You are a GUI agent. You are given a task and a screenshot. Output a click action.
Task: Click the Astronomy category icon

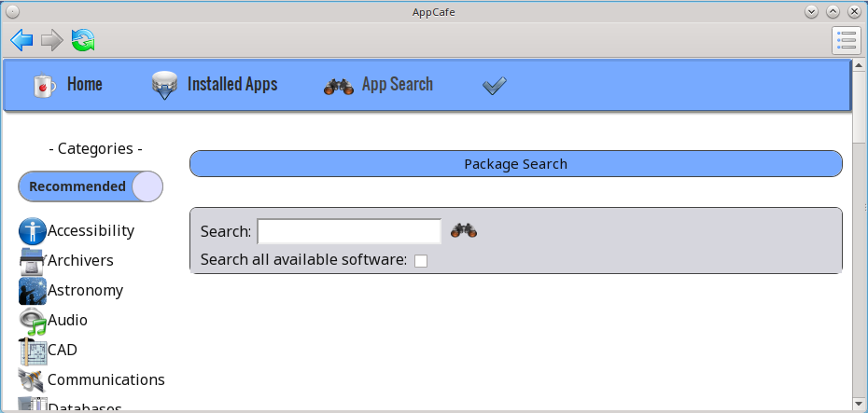(x=33, y=291)
